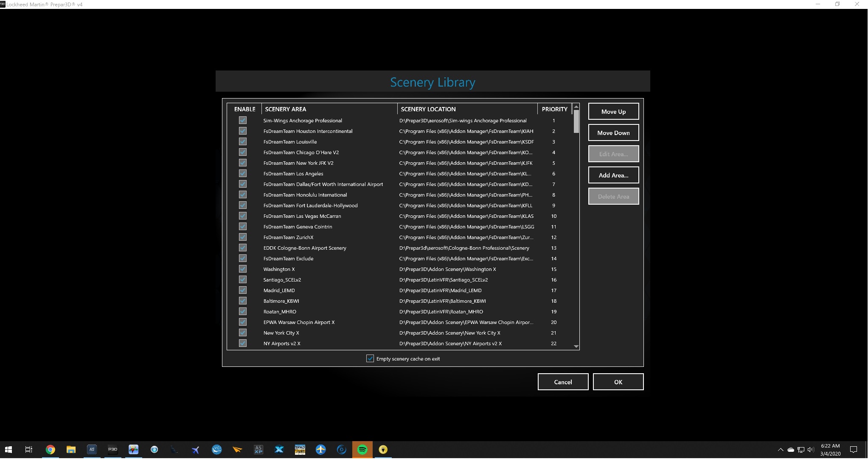Screen dimensions: 868x459
Task: Switch to the AS Active Sky taskbar icon
Action: coord(92,450)
